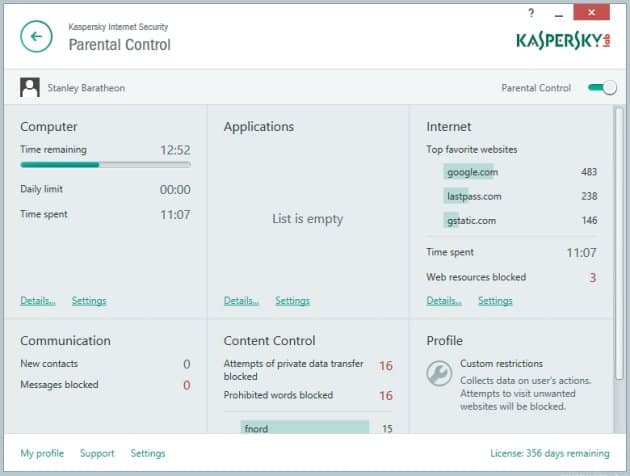This screenshot has width=630, height=476.
Task: Click the Time remaining value 12:52
Action: coord(175,150)
